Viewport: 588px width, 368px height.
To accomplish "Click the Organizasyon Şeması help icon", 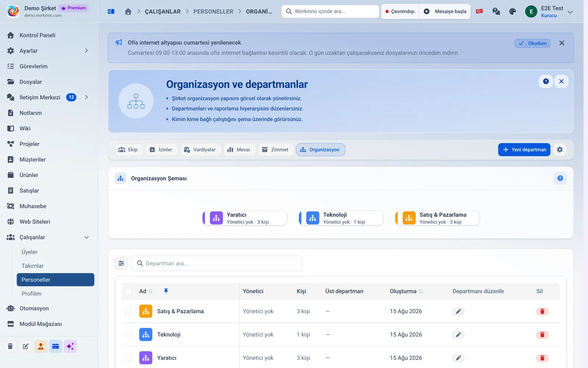I will click(560, 178).
